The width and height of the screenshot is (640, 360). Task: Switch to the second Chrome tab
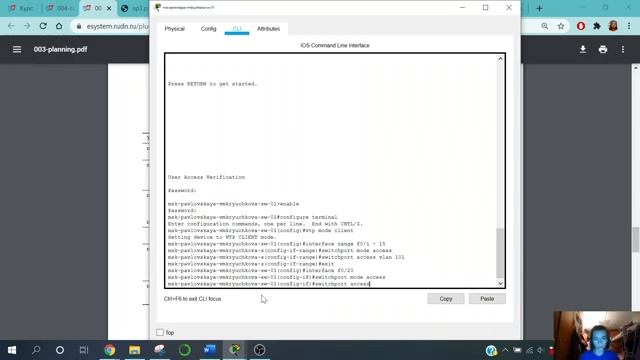coord(60,8)
